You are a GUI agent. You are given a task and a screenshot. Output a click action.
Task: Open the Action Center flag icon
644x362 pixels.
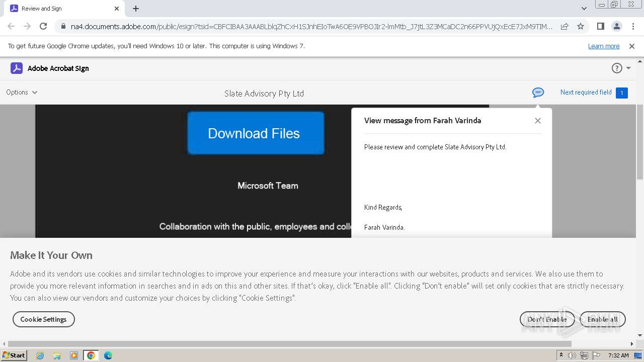pos(596,355)
